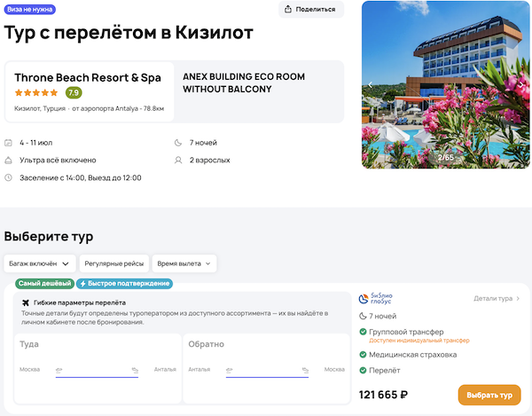Open Throne Beach Resort & Spa hotel

[88, 77]
